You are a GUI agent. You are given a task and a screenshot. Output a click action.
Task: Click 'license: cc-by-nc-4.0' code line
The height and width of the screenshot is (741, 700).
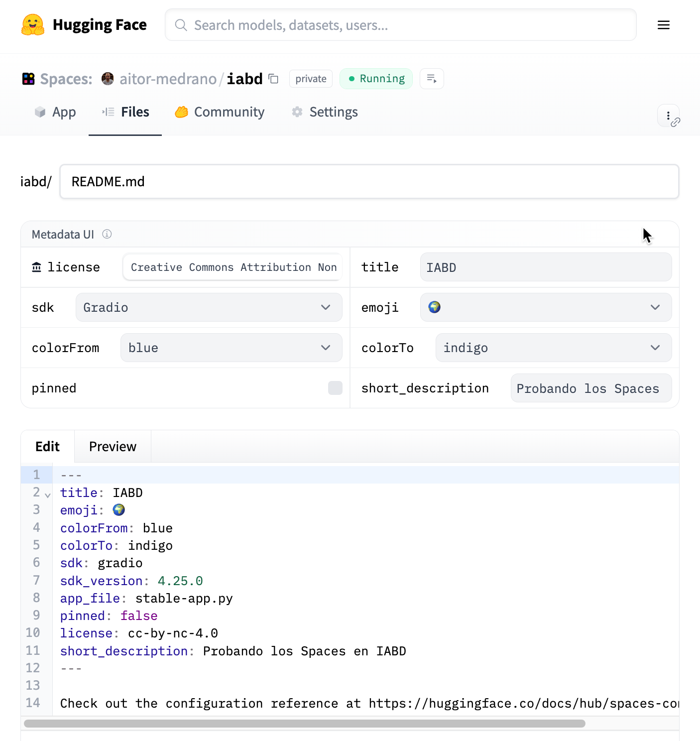(139, 633)
